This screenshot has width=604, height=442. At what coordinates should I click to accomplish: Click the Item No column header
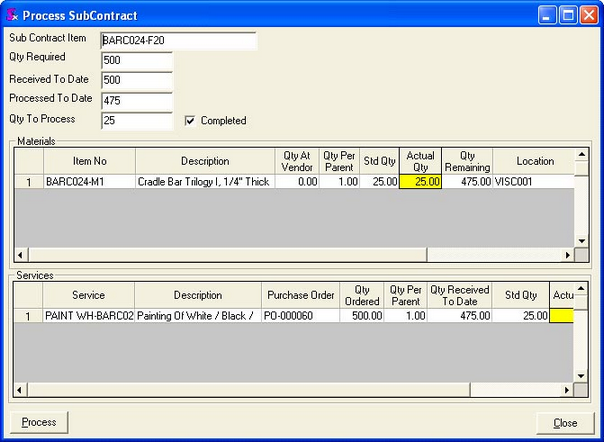pos(89,161)
